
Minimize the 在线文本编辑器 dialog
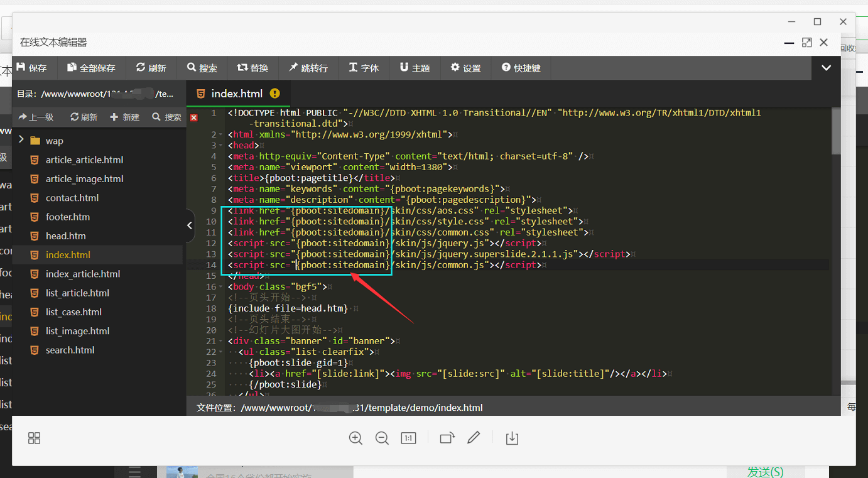(789, 43)
